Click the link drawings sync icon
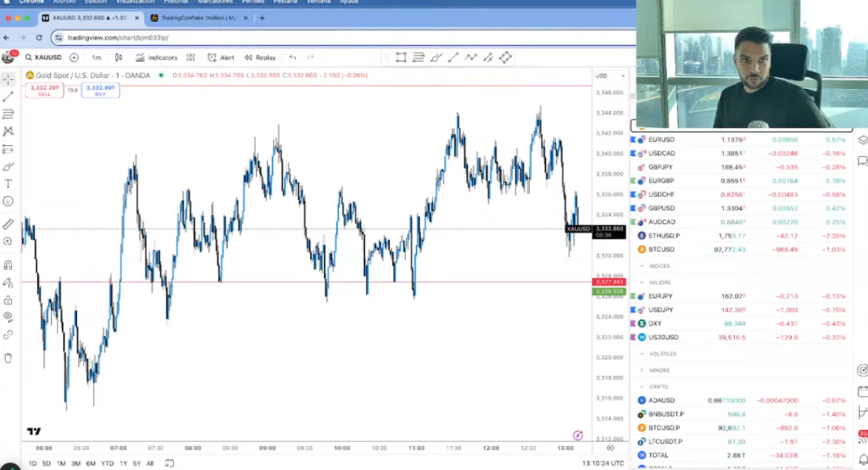This screenshot has width=868, height=470. (8, 335)
